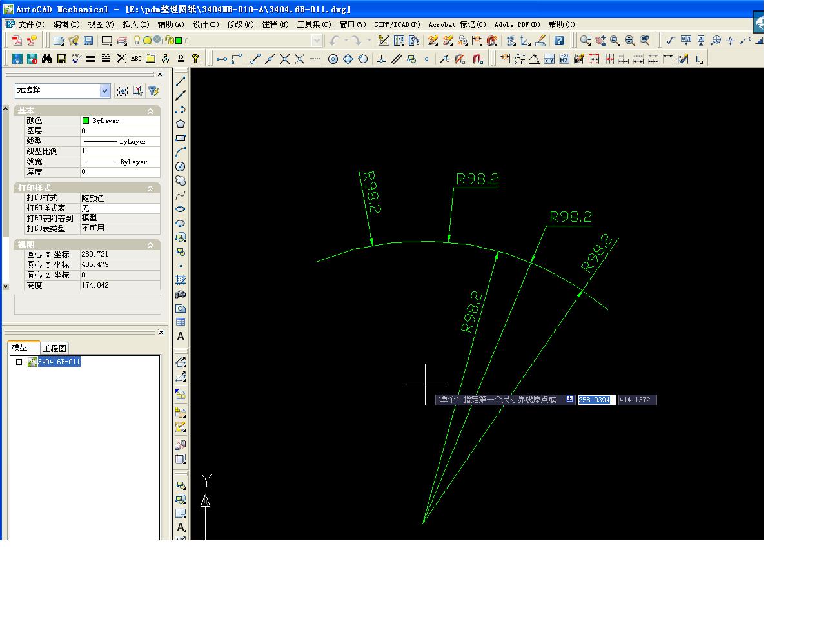828x644 pixels.
Task: Collapse the 视图 section
Action: pyautogui.click(x=150, y=245)
